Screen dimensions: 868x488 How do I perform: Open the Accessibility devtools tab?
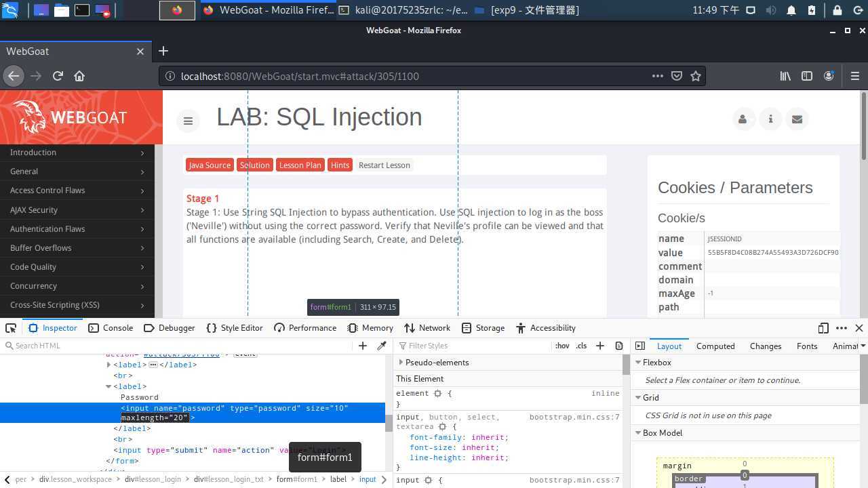tap(546, 328)
